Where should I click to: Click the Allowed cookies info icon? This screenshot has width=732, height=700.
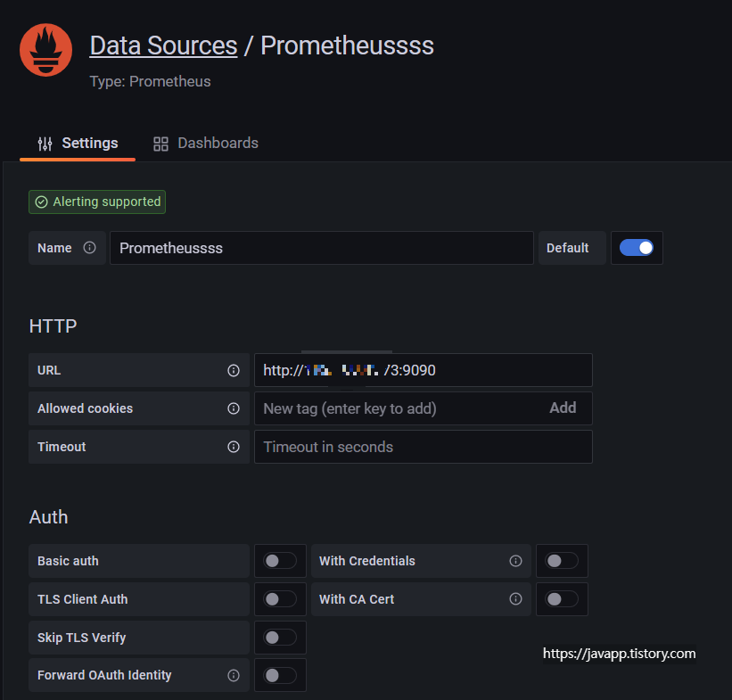pos(234,408)
